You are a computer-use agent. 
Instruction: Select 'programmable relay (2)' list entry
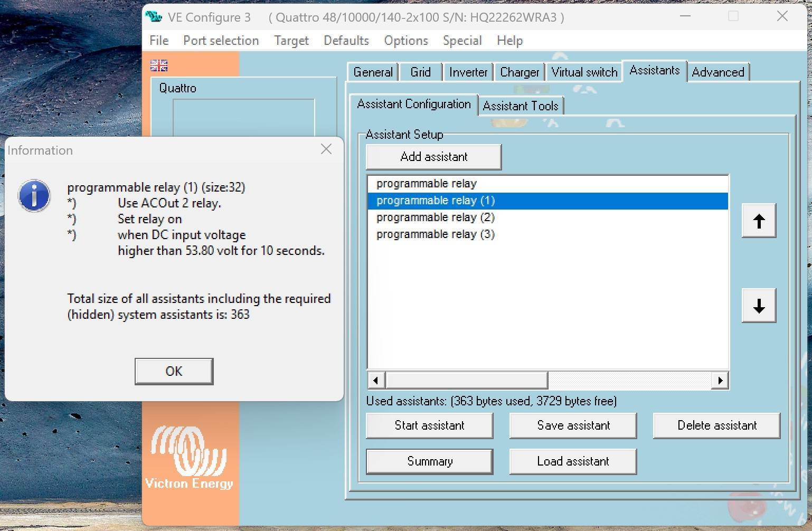click(548, 217)
